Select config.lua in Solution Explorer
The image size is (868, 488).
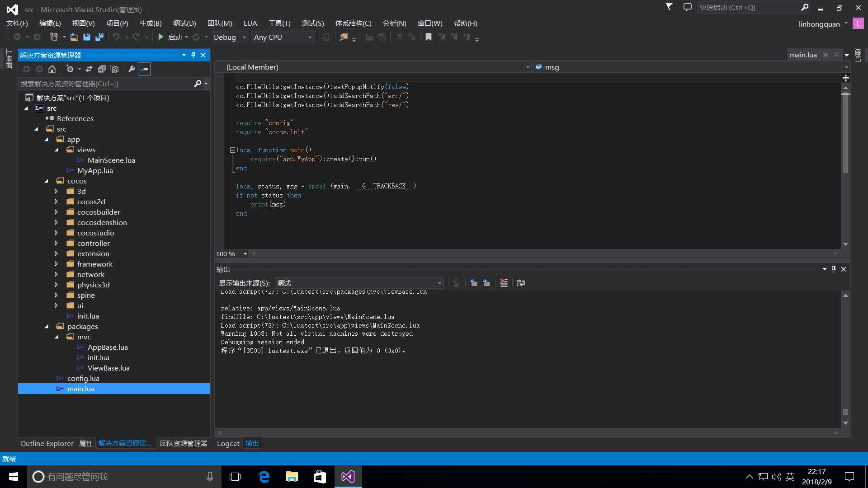(x=83, y=378)
